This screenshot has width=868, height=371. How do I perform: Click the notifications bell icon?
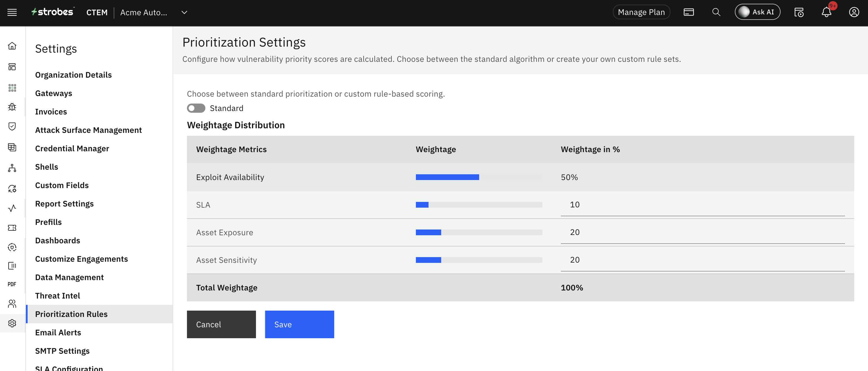(826, 12)
